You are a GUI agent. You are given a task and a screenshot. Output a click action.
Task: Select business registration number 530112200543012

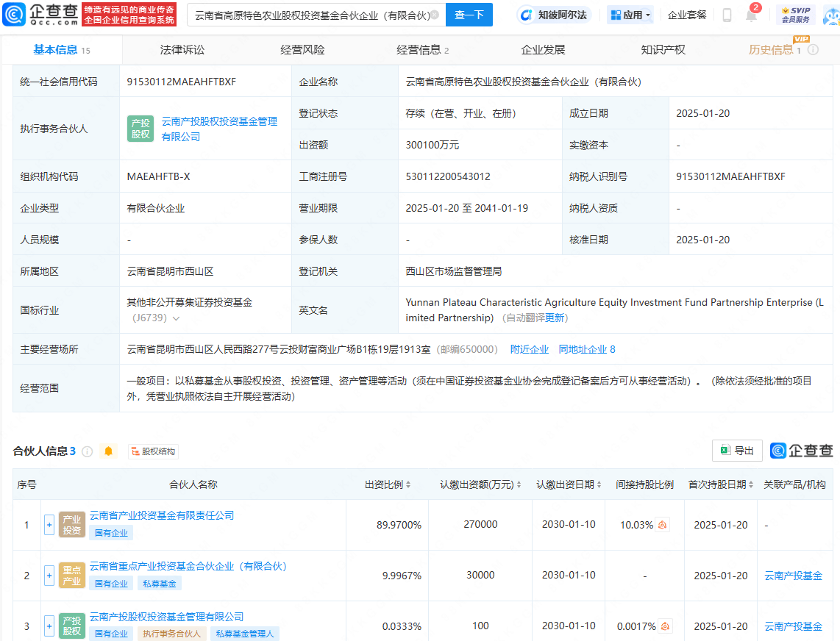(448, 176)
